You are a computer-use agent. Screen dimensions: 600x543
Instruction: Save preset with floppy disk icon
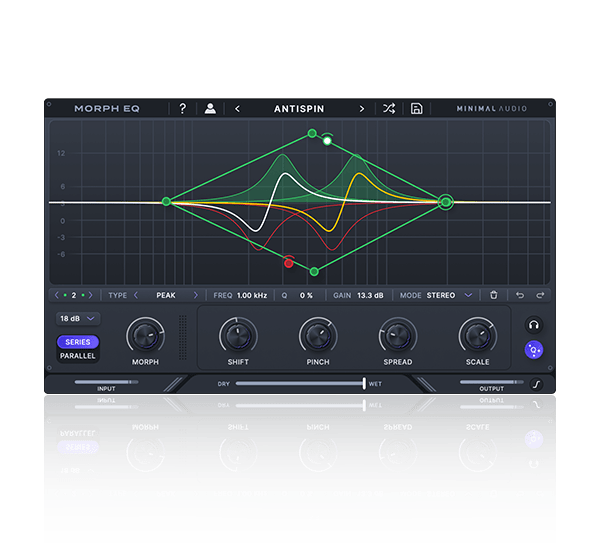coord(417,109)
